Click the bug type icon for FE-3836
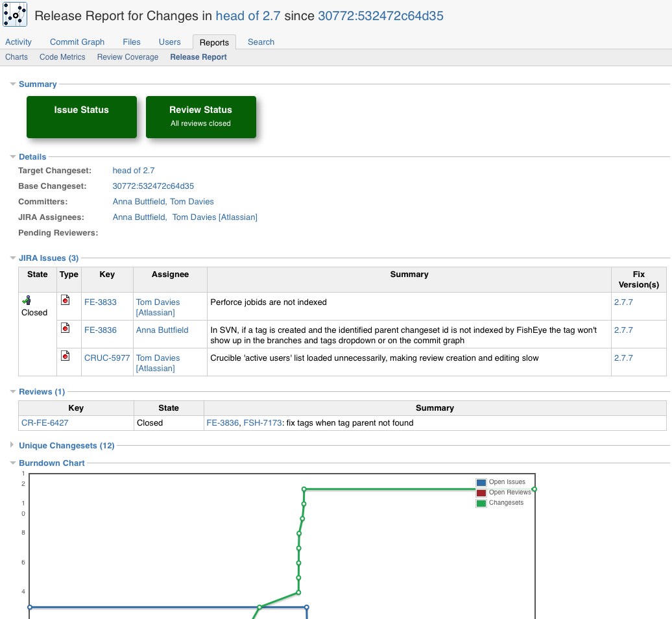This screenshot has height=619, width=672. (x=65, y=328)
